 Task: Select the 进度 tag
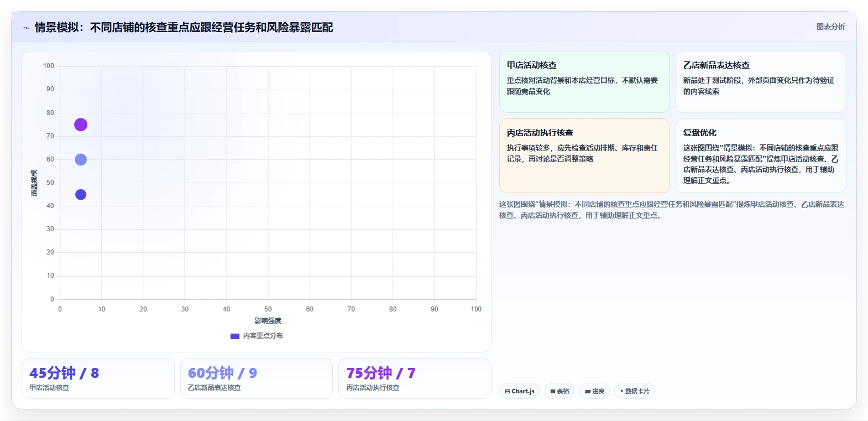coord(594,391)
